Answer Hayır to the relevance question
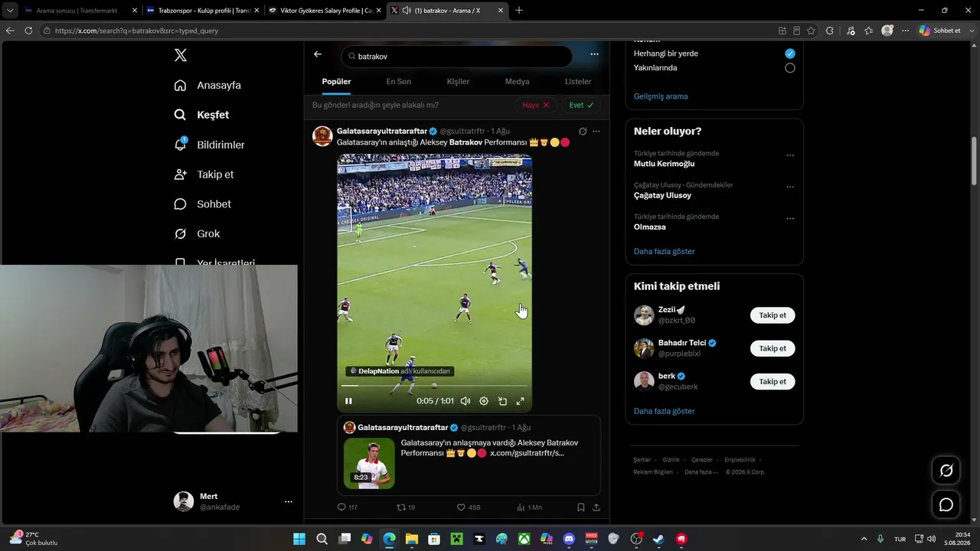The width and height of the screenshot is (980, 551). tap(535, 105)
